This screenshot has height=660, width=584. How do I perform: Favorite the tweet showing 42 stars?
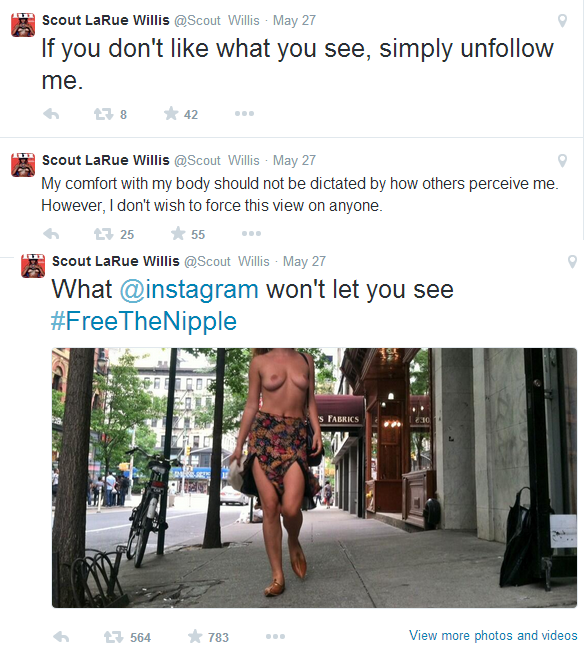tap(171, 114)
